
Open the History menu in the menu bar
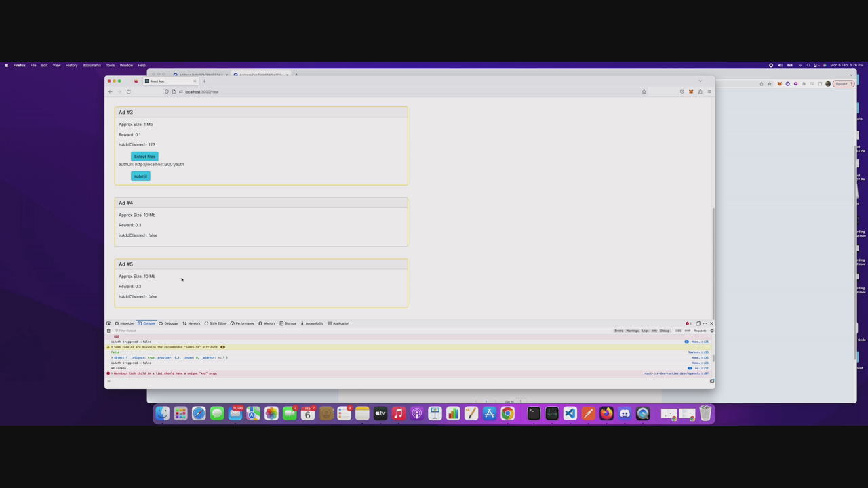tap(71, 65)
